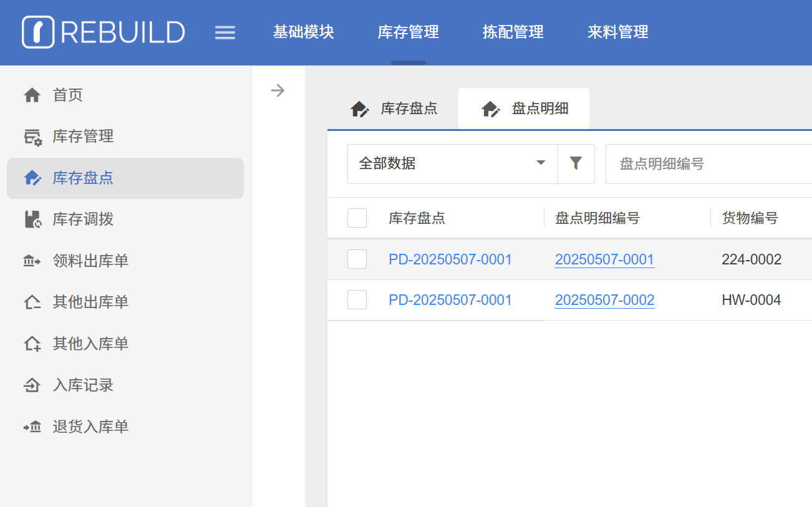Click the 其他入库单 sidebar icon
Screen dimensions: 812x507
click(x=32, y=344)
